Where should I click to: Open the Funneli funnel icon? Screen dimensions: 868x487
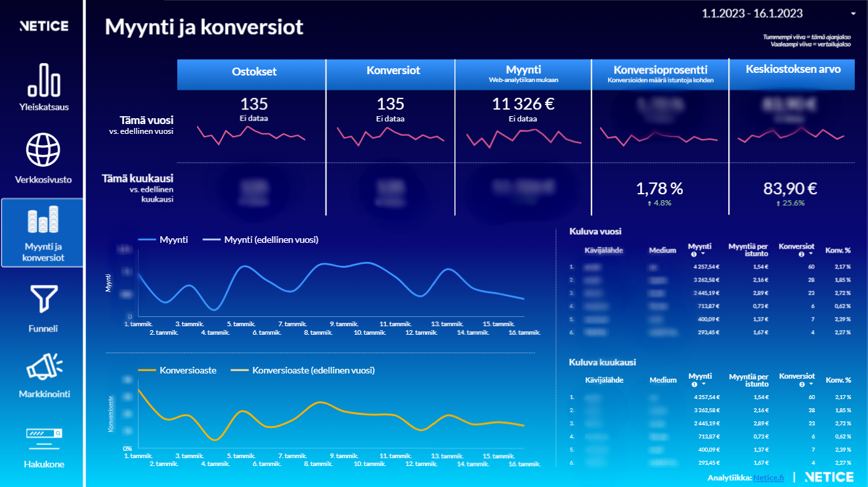click(44, 299)
